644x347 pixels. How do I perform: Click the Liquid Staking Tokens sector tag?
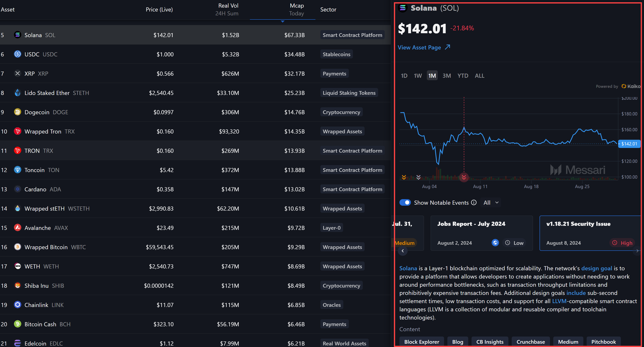pyautogui.click(x=349, y=93)
